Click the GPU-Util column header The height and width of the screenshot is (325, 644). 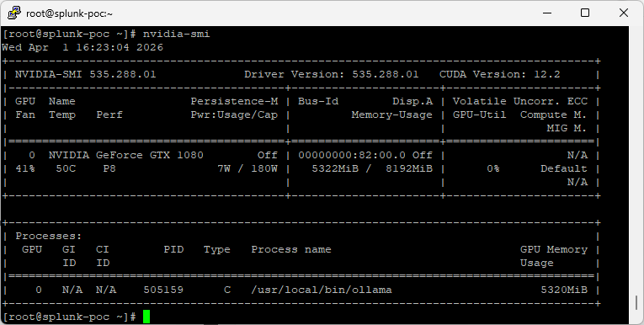point(479,115)
